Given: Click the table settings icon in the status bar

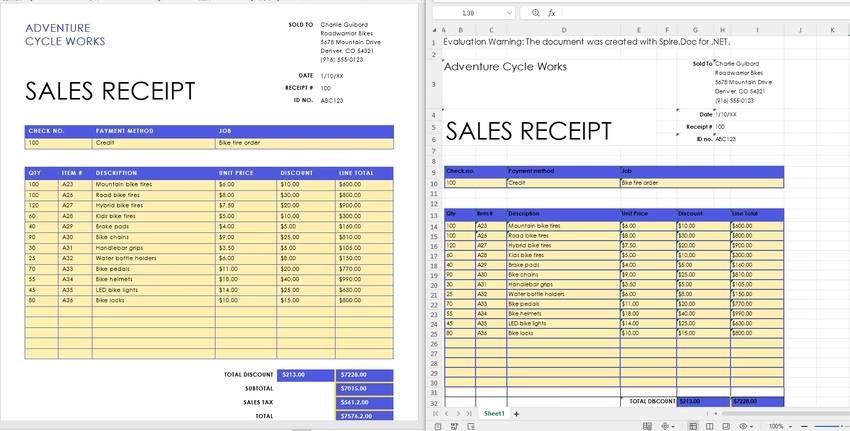Looking at the screenshot, I should [647, 427].
